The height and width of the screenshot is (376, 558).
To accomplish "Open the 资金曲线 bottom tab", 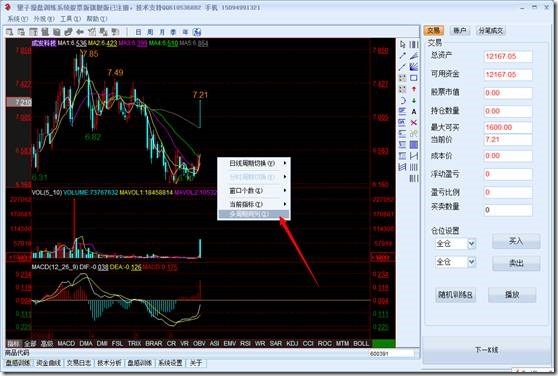I will coord(48,363).
